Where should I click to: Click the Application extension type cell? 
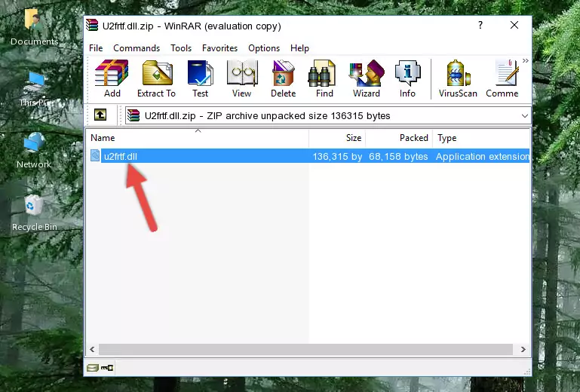(x=483, y=157)
